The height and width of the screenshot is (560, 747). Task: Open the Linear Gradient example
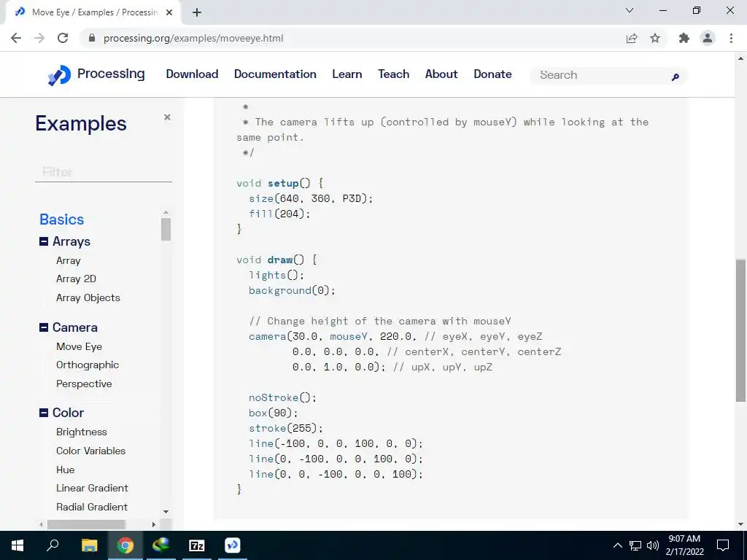tap(92, 488)
